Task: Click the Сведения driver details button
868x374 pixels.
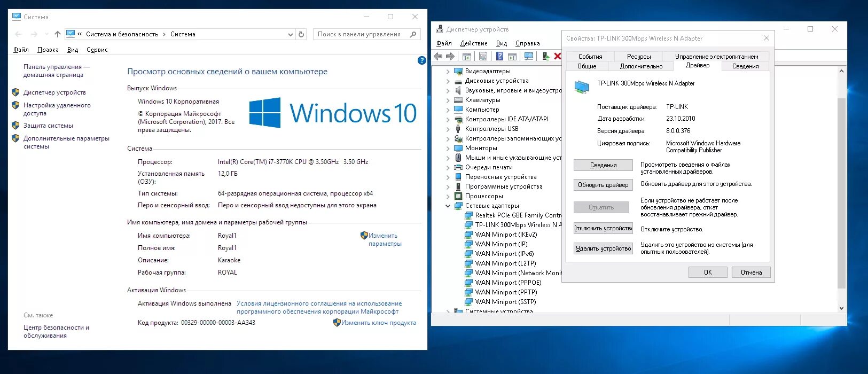Action: [603, 165]
